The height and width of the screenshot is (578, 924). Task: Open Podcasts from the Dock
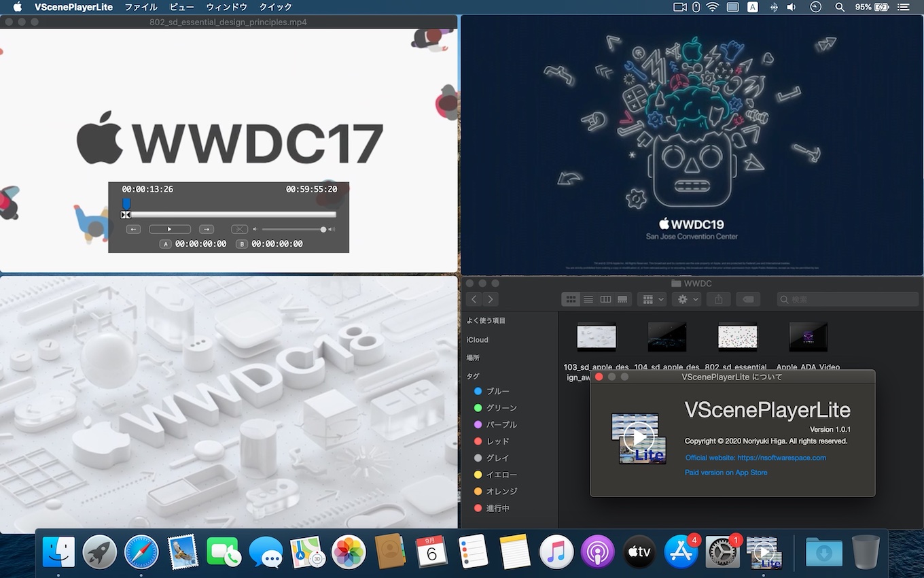(598, 552)
